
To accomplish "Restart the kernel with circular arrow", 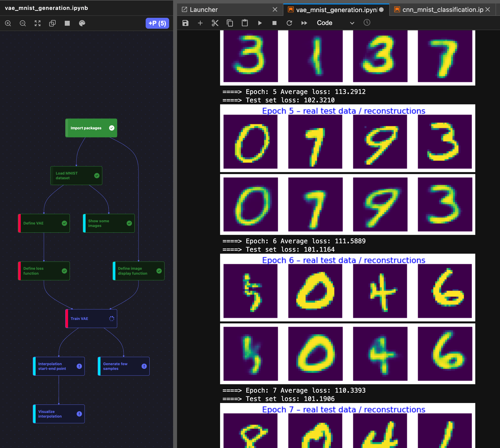I will [x=289, y=23].
